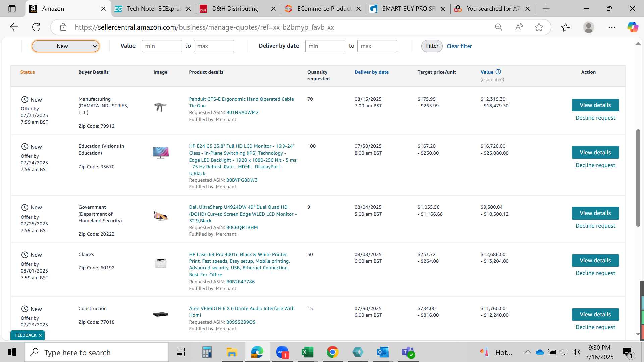Click the zoom magnifier in address bar
The height and width of the screenshot is (362, 644).
pos(499,27)
